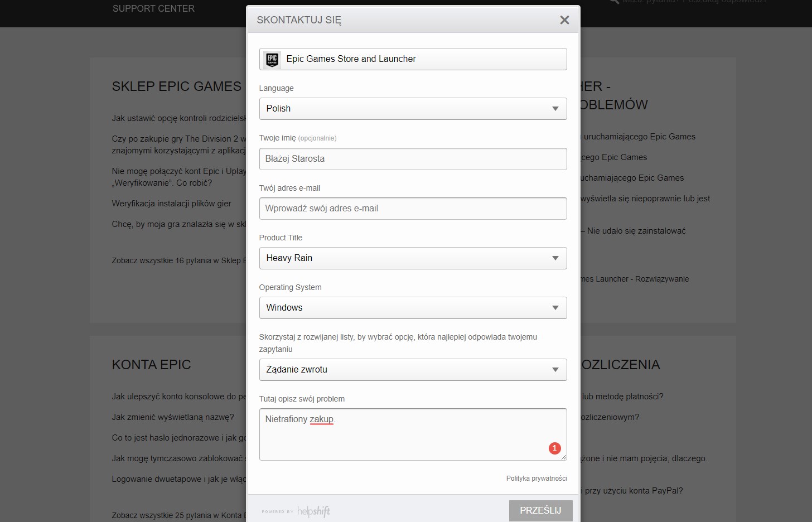Open the metodę płatności article link
812x522 pixels.
[x=622, y=397]
